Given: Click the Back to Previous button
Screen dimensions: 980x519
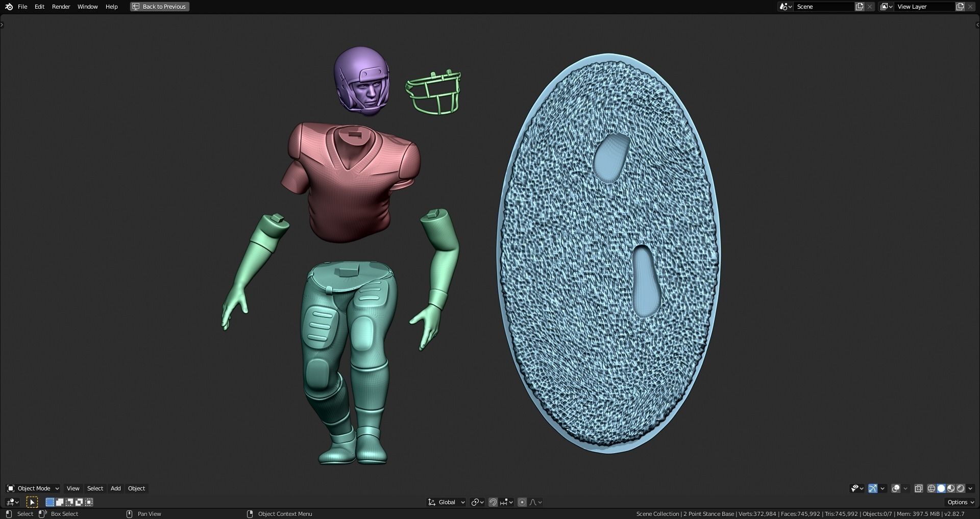Looking at the screenshot, I should point(159,7).
